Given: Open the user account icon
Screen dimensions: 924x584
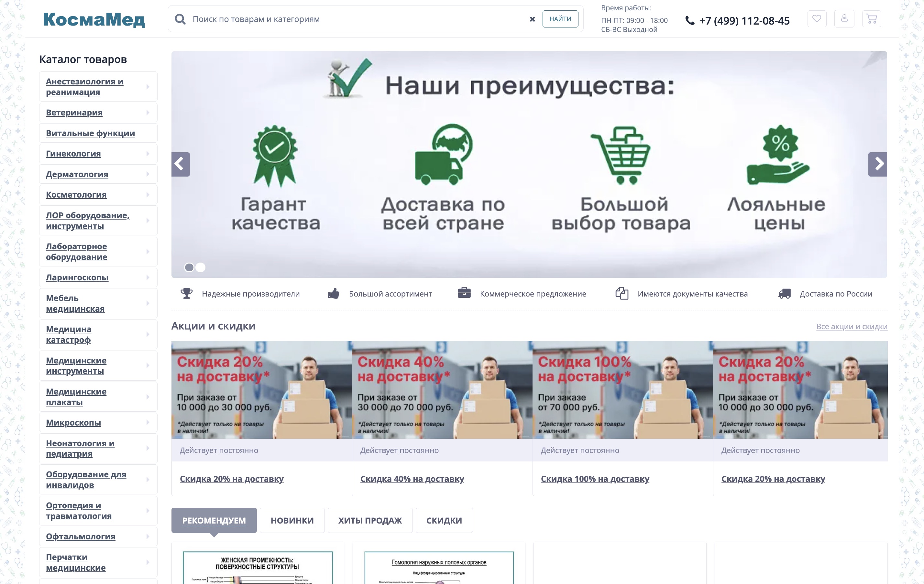Looking at the screenshot, I should tap(844, 18).
